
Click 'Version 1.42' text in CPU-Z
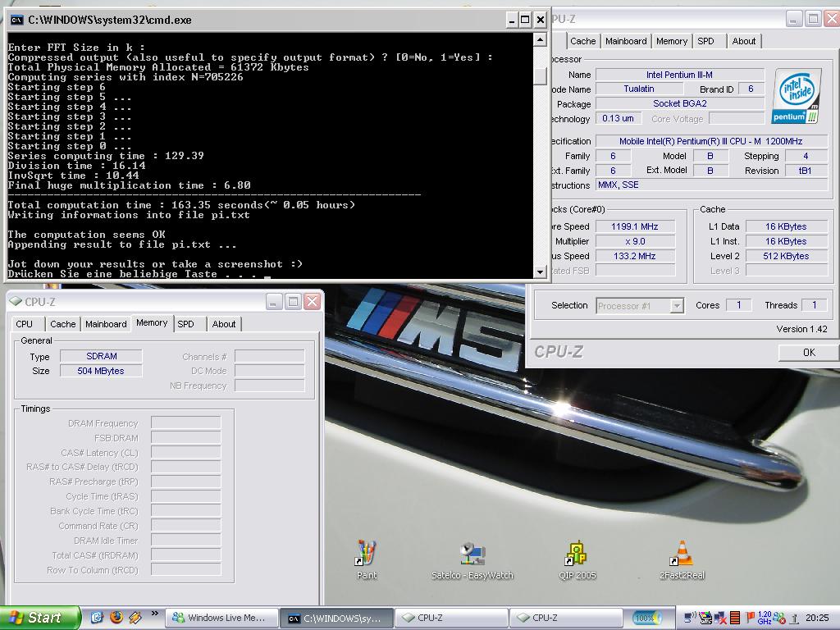coord(801,329)
